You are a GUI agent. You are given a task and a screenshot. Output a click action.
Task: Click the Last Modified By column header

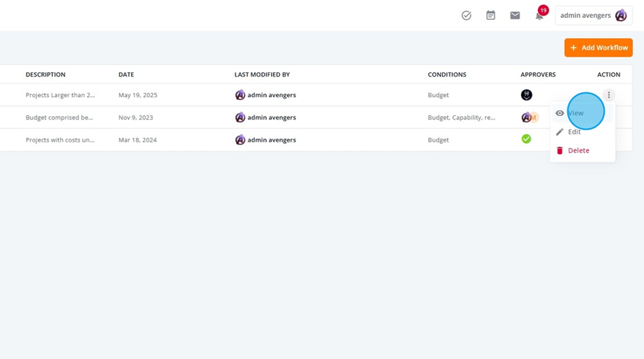tap(262, 74)
